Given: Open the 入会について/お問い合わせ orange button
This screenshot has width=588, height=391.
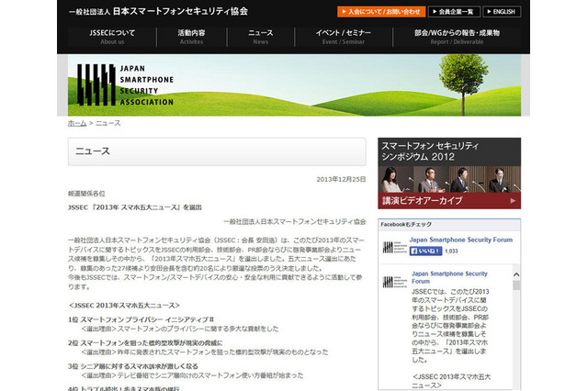Looking at the screenshot, I should click(381, 12).
